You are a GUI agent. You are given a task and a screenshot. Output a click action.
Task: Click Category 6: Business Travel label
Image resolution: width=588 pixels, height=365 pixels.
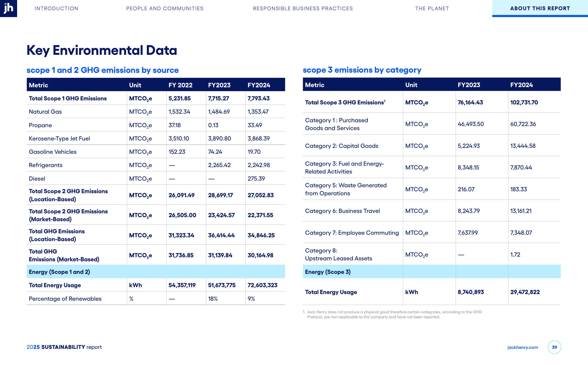click(x=342, y=211)
